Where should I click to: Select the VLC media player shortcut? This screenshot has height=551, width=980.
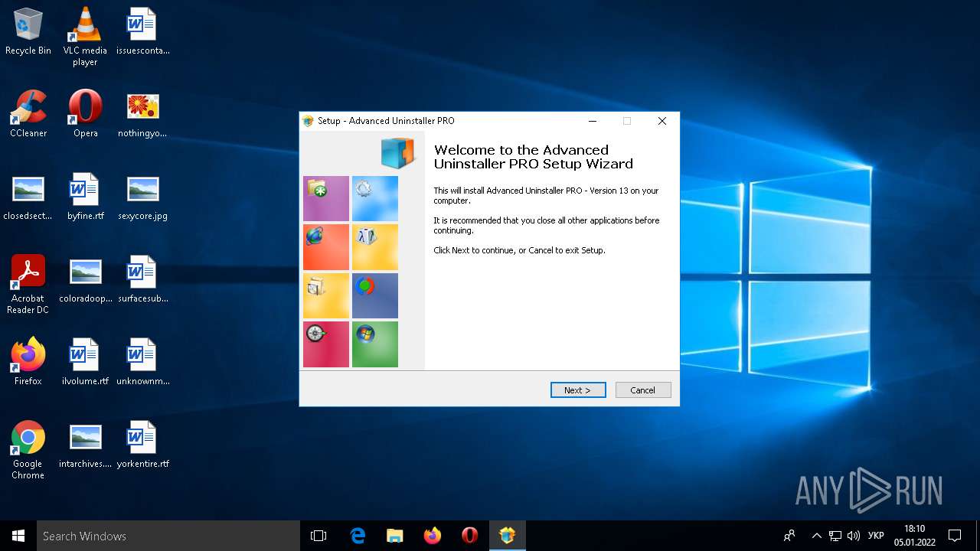point(85,37)
